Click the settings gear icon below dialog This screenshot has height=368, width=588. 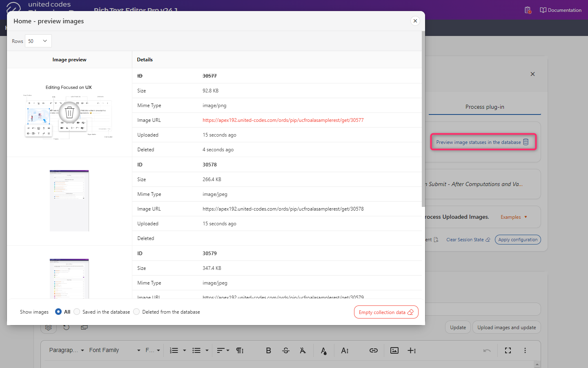48,327
